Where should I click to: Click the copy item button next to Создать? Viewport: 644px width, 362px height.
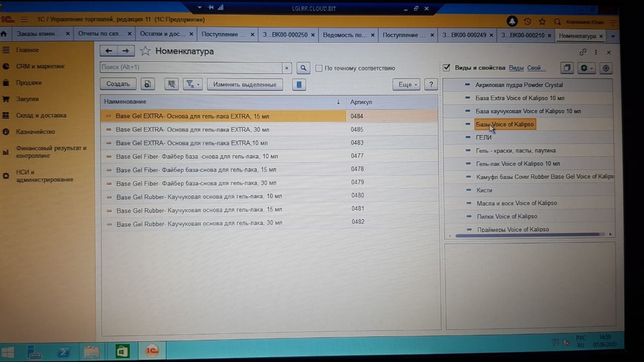147,84
